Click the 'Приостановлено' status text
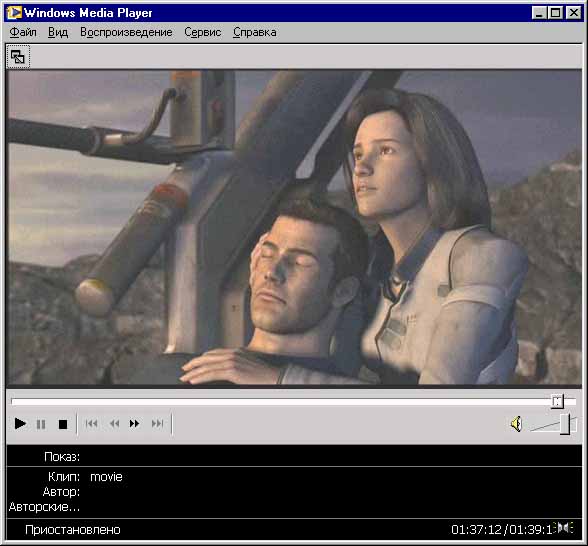This screenshot has width=588, height=546. click(73, 530)
